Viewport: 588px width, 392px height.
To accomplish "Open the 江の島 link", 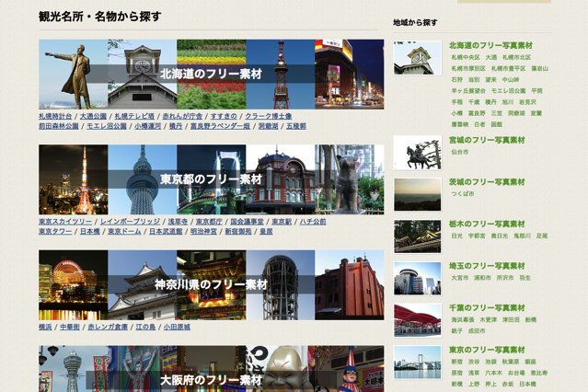I will 145,327.
